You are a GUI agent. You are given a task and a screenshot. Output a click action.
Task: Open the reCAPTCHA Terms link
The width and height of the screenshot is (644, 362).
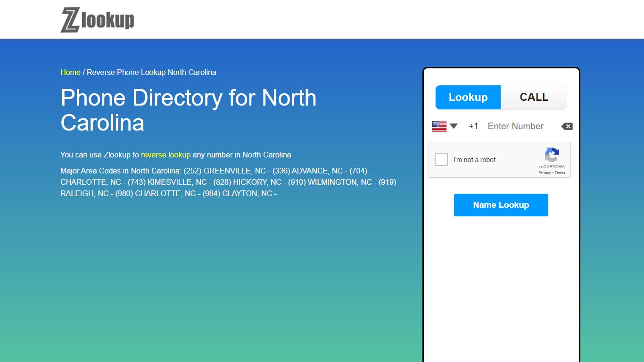pyautogui.click(x=560, y=173)
